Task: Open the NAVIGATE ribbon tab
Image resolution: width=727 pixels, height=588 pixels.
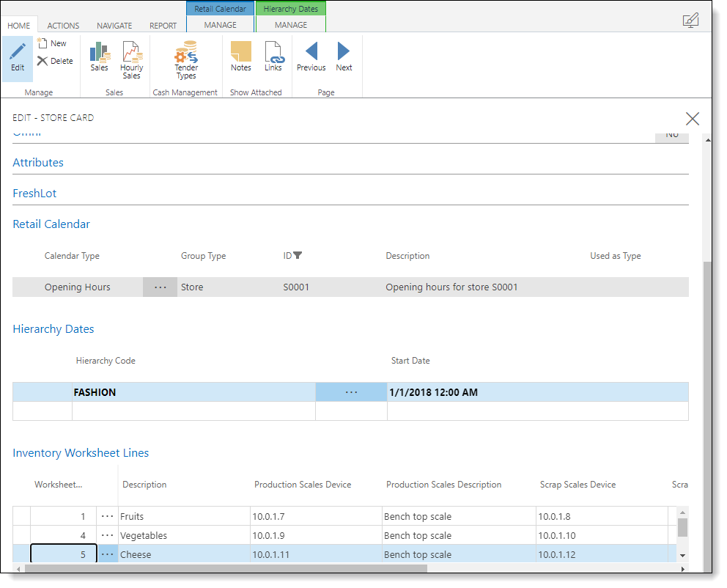Action: pos(114,26)
